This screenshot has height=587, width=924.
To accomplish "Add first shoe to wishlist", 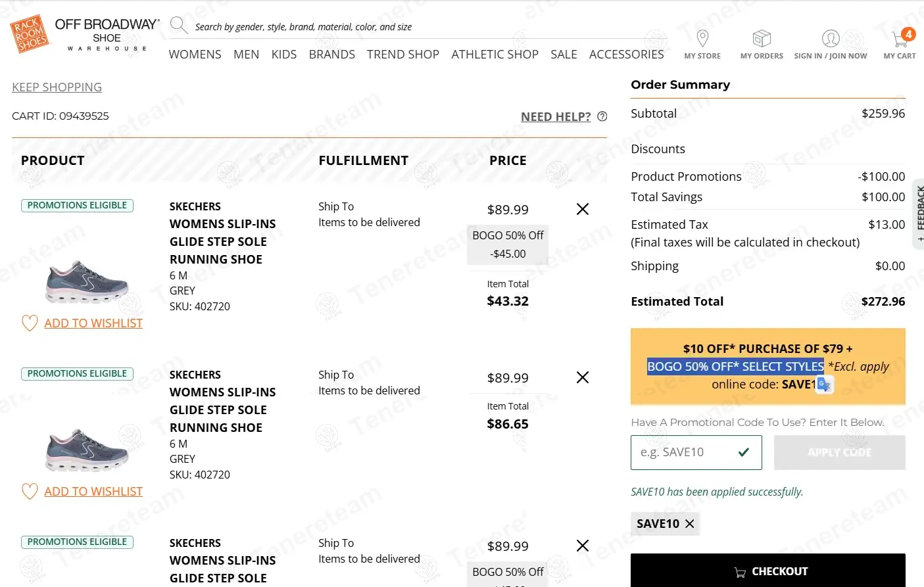I will (x=93, y=323).
